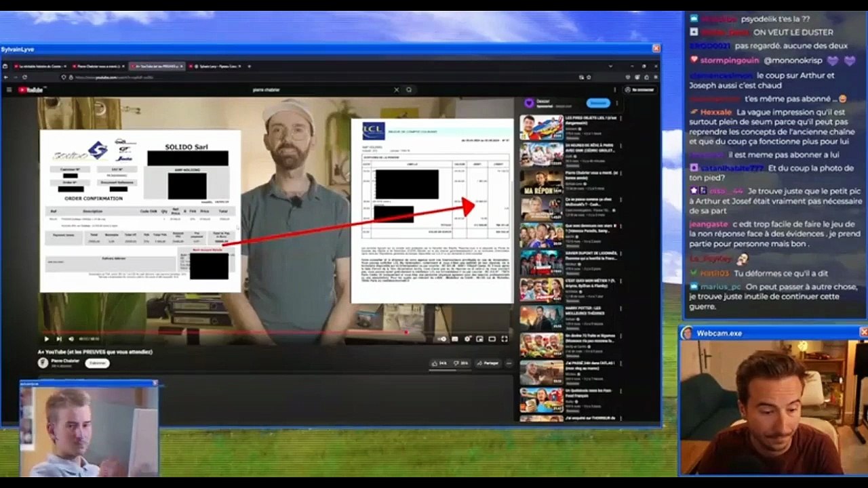The image size is (868, 488).
Task: Click Partager share button
Action: (488, 363)
